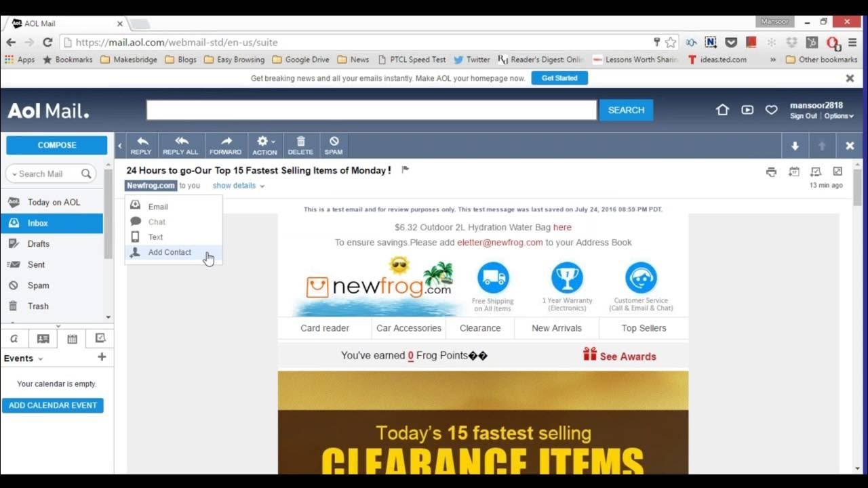The image size is (868, 488).
Task: Choose Add Contact from popup menu
Action: coord(174,252)
